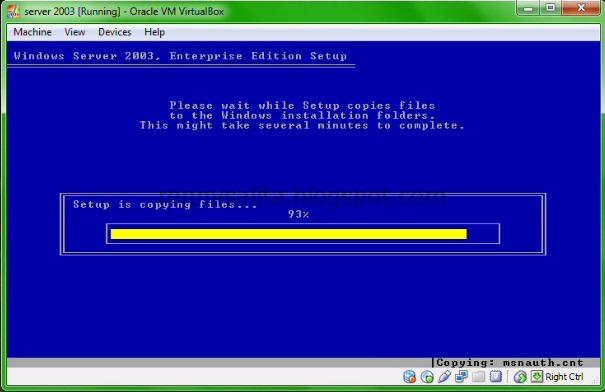Open the Machine menu
The image size is (605, 392).
click(x=32, y=32)
